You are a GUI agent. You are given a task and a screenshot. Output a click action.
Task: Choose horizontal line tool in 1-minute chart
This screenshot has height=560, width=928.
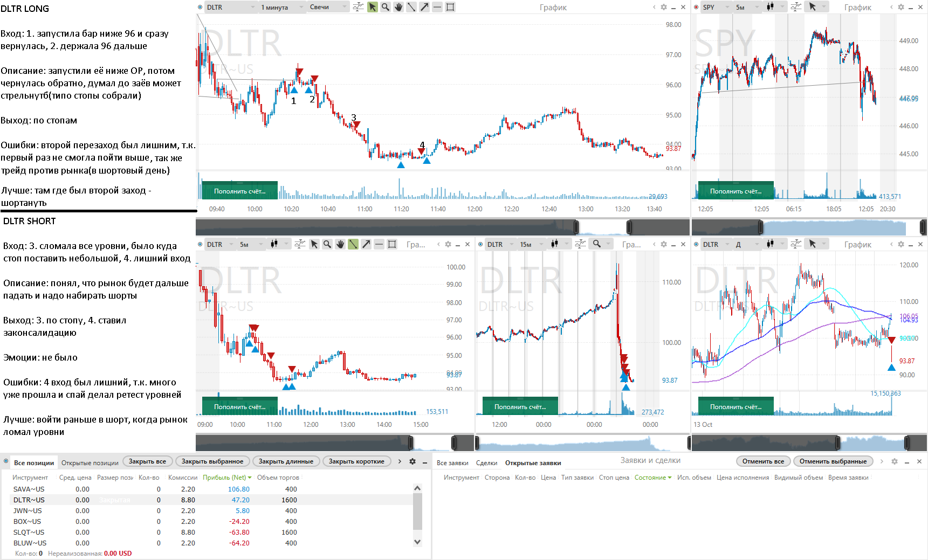[x=437, y=7]
